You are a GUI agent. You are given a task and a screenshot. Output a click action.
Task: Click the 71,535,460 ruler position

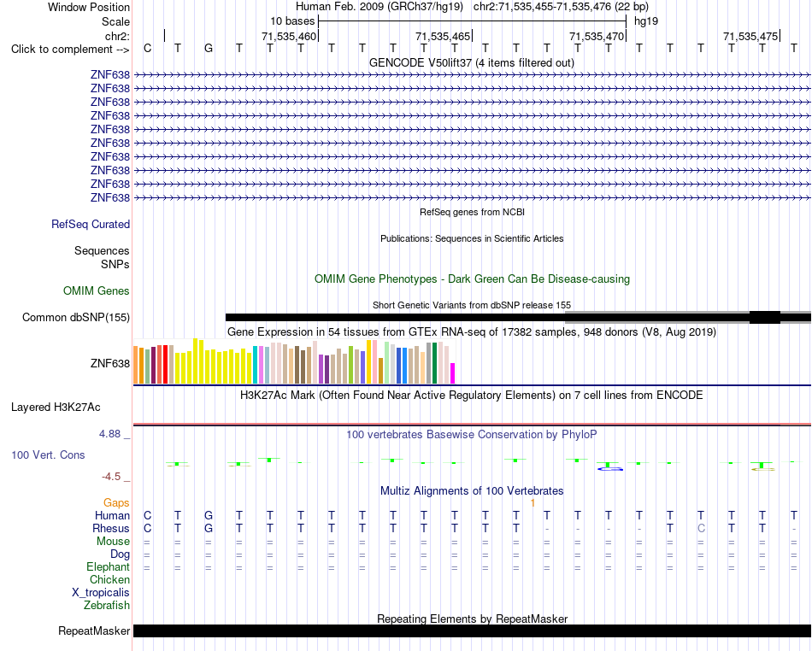(288, 36)
